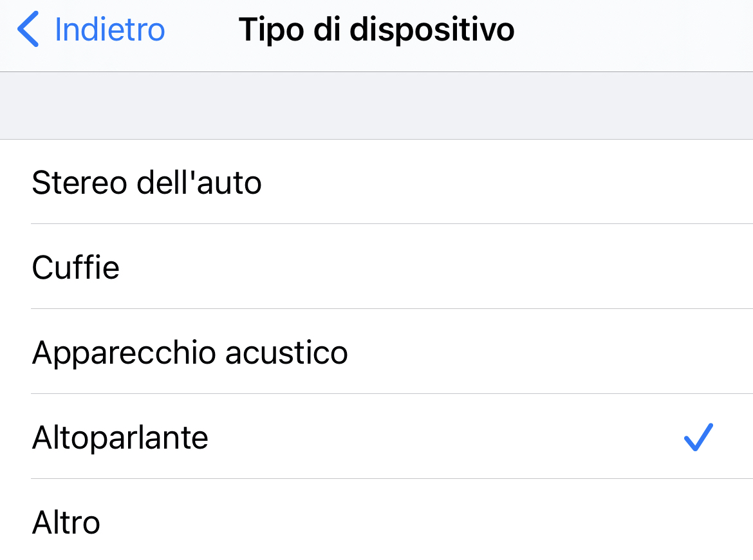This screenshot has height=560, width=753.
Task: Choose Cuffie from the list
Action: pos(75,267)
